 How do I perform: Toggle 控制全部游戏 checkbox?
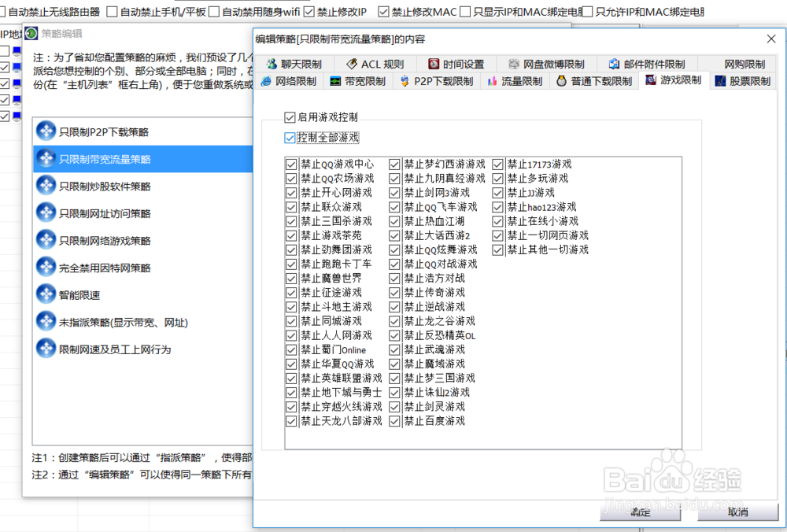point(290,138)
